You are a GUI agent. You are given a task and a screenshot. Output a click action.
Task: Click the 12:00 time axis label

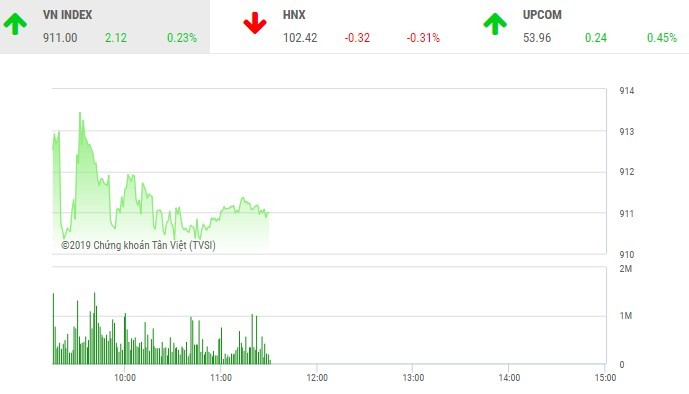click(x=317, y=378)
